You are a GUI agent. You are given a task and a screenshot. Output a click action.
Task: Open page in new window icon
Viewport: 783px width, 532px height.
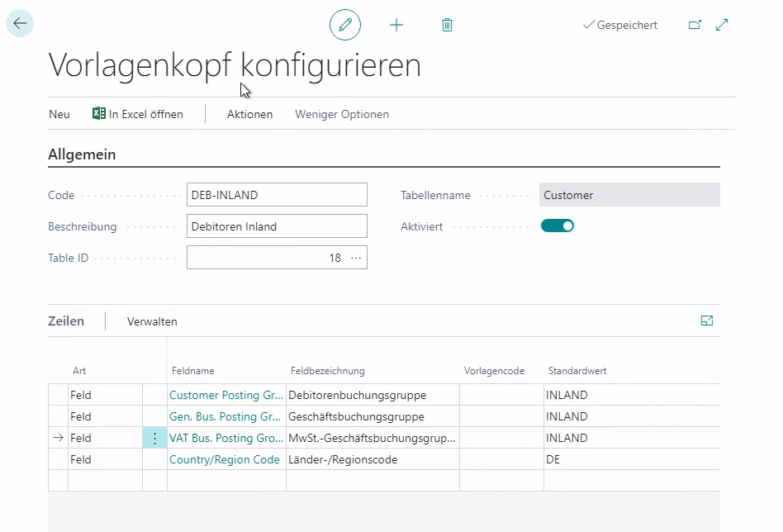(x=695, y=25)
